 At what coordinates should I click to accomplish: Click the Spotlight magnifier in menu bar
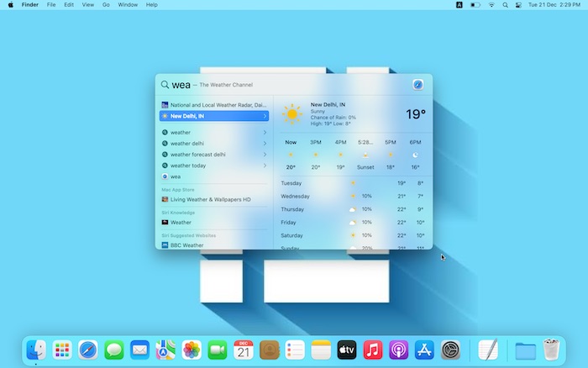[505, 5]
